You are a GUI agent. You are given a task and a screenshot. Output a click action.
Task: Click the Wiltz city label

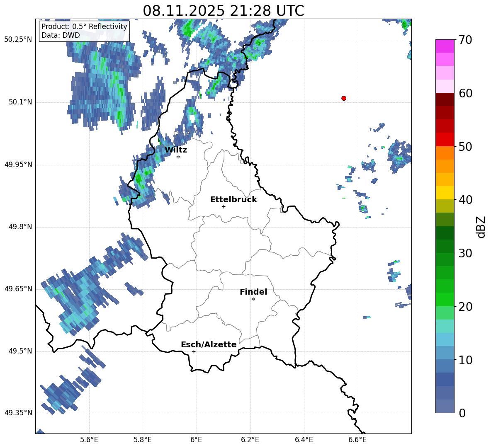pyautogui.click(x=176, y=150)
